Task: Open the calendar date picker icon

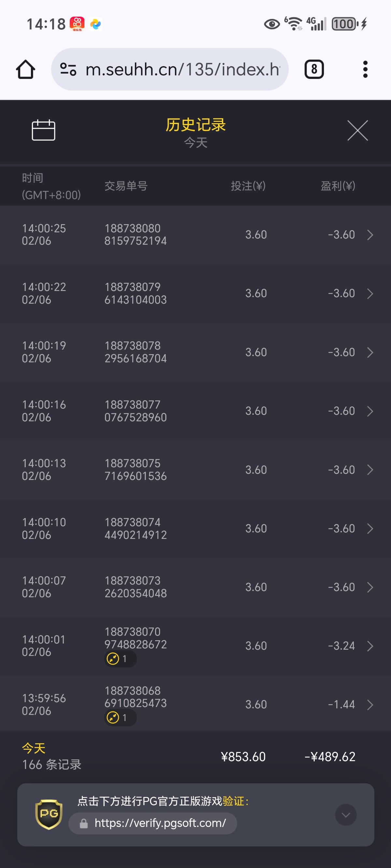Action: 43,130
